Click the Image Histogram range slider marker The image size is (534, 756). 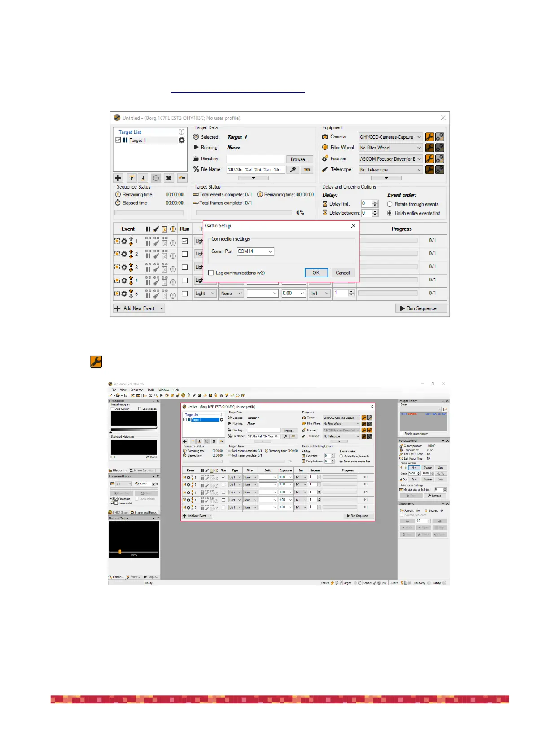(156, 428)
